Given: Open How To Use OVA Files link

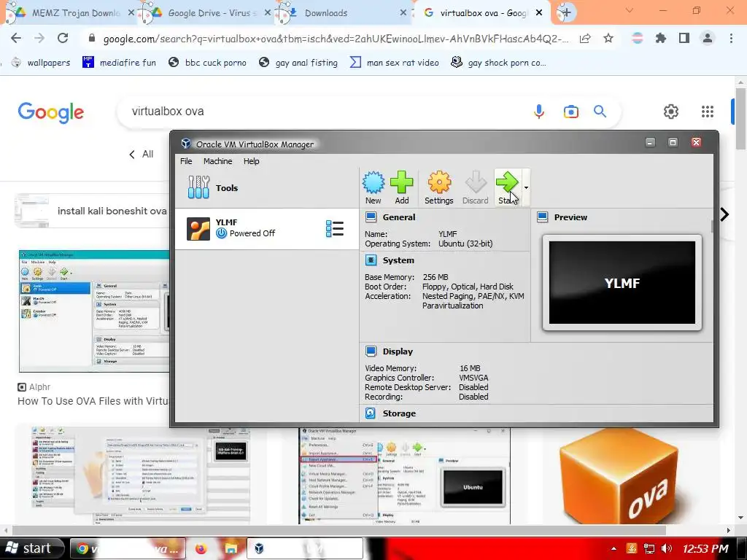Looking at the screenshot, I should pos(93,401).
